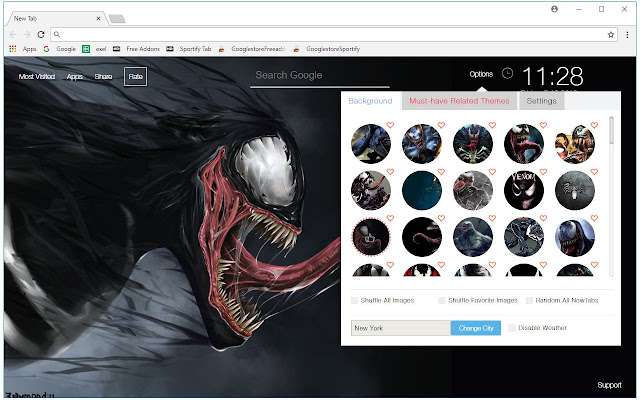640x400 pixels.
Task: Switch to Must-have Related Themes tab
Action: pos(459,101)
